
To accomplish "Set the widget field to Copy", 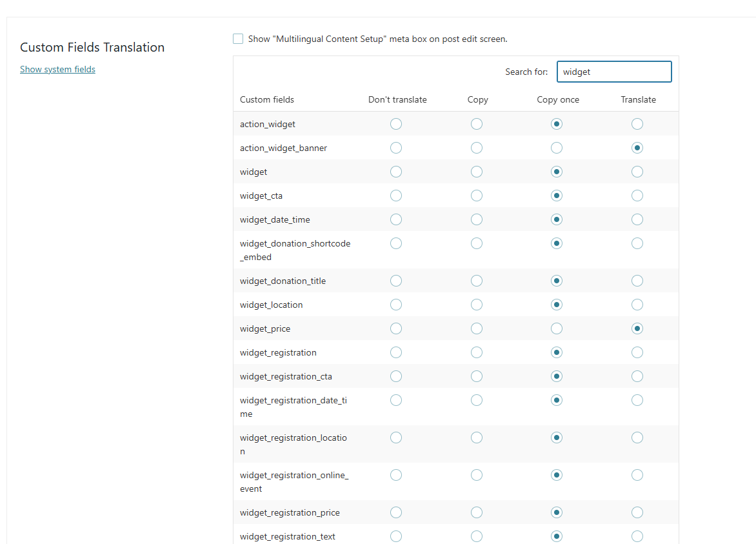I will tap(477, 172).
